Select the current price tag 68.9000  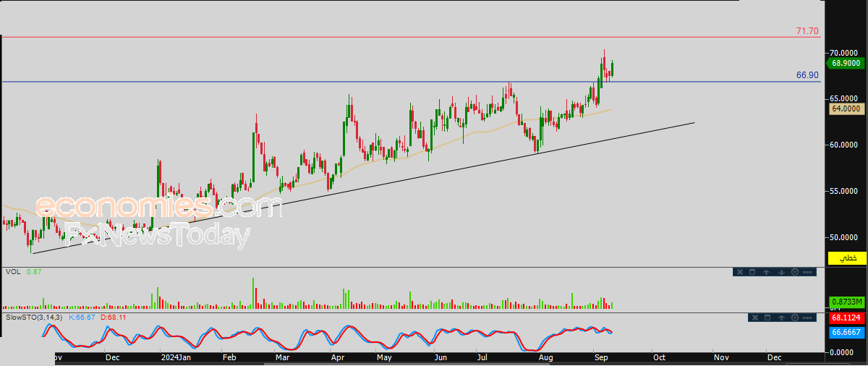845,63
